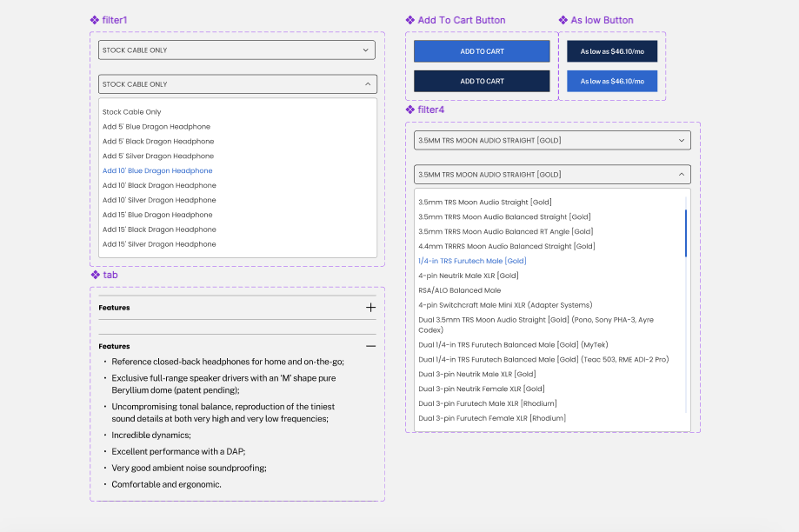Screen dimensions: 799x532
Task: Select 3.5mm TRRS Moon Audio Balanced Straight
Action: point(504,217)
